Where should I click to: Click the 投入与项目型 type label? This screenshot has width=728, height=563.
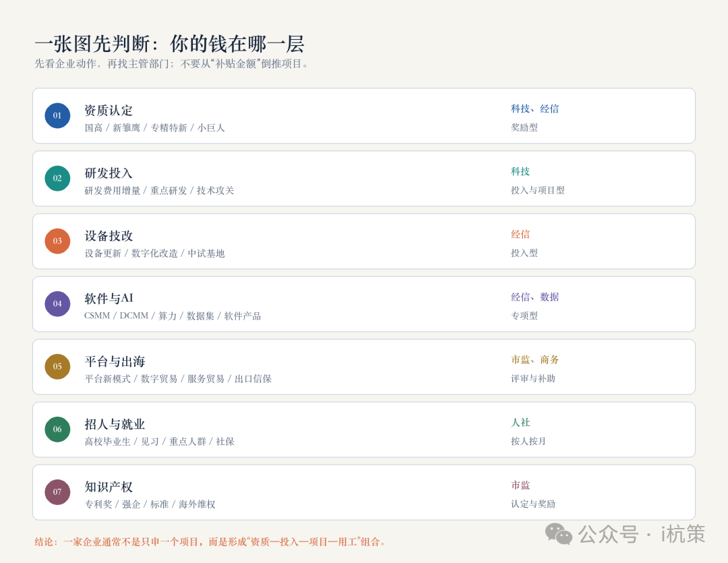point(538,190)
